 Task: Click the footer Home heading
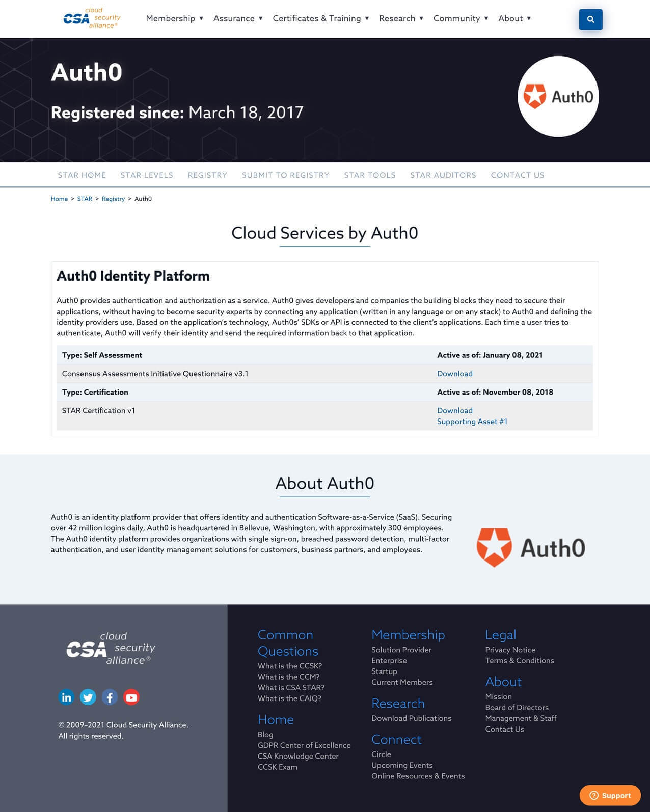[276, 719]
